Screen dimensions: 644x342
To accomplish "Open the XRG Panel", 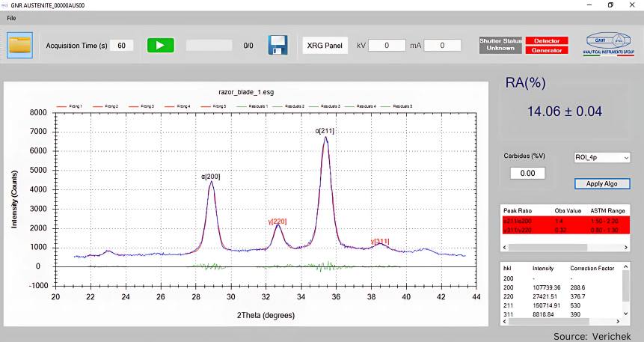I will (x=324, y=46).
